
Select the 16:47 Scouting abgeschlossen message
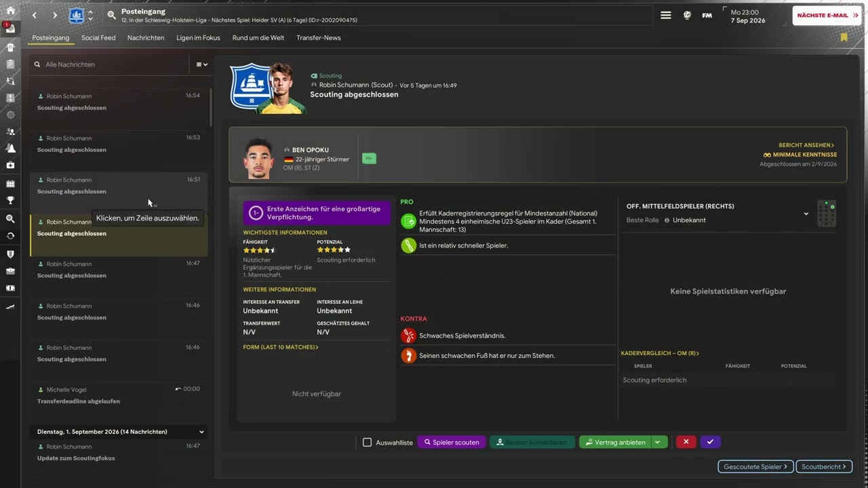click(119, 277)
